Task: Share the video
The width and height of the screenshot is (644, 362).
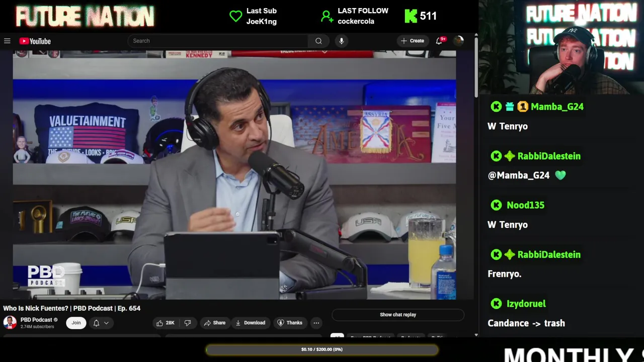Action: (215, 323)
